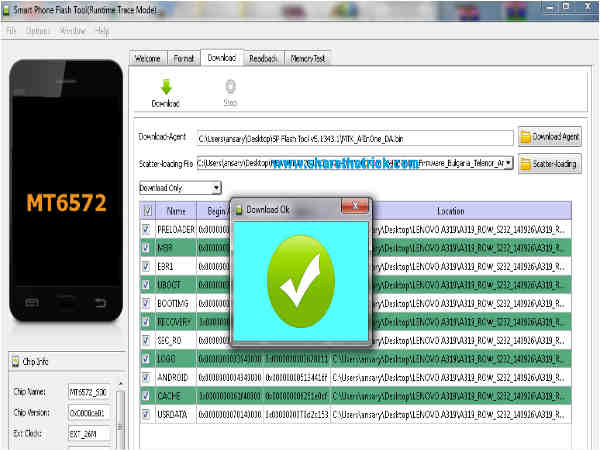The width and height of the screenshot is (600, 450).
Task: Uncheck the CACHE row checkbox
Action: pos(146,396)
